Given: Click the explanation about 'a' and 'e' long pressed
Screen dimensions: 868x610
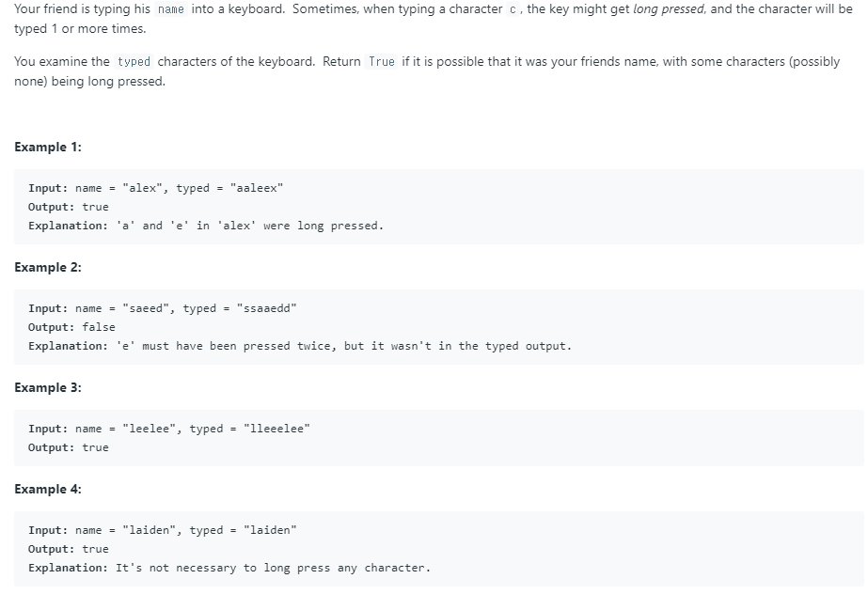Looking at the screenshot, I should point(206,226).
